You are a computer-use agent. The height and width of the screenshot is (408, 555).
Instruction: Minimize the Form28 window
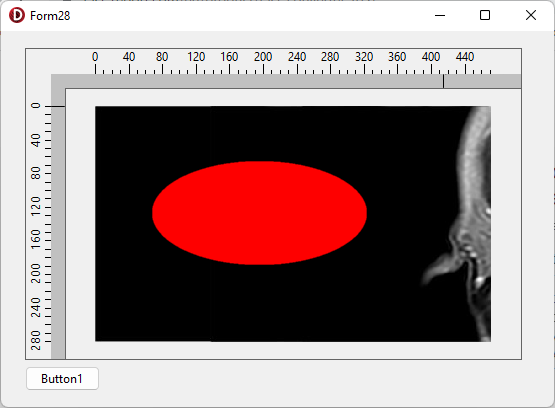(440, 16)
